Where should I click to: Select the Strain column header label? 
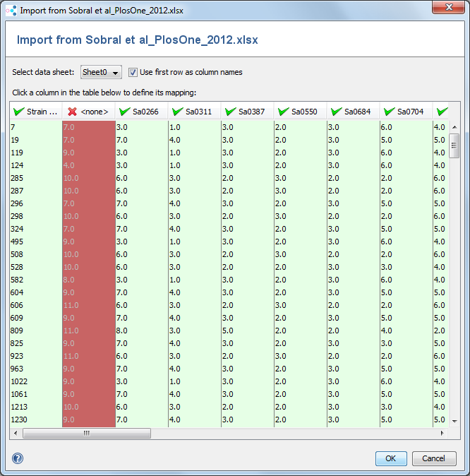(x=42, y=112)
